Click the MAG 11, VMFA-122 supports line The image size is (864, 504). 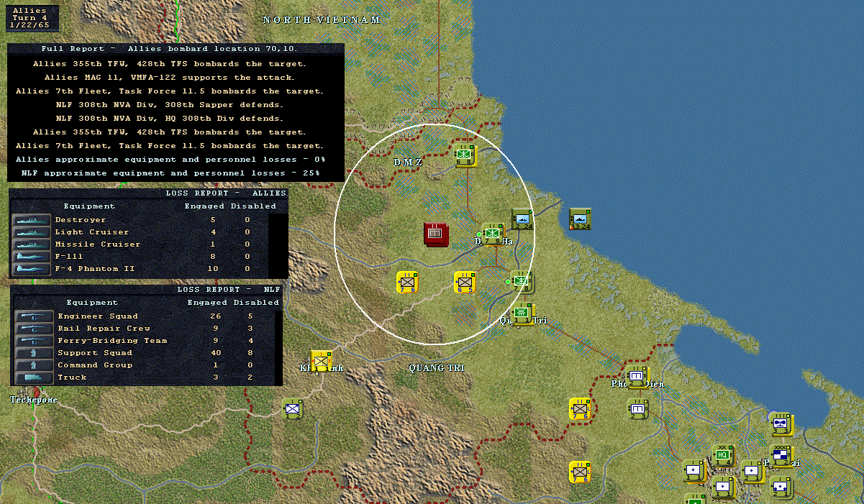[170, 77]
